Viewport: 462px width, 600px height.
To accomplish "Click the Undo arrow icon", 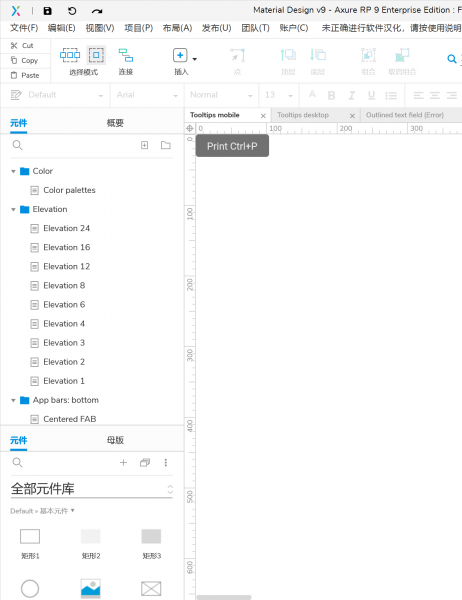I will click(72, 11).
